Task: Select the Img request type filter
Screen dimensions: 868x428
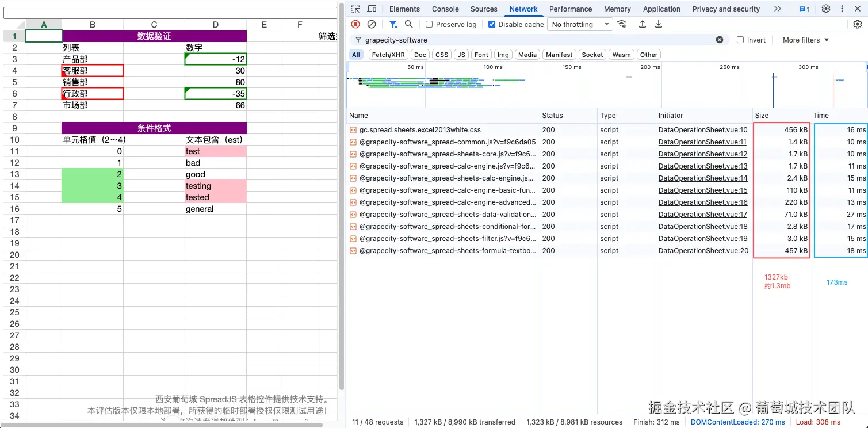Action: pyautogui.click(x=503, y=55)
